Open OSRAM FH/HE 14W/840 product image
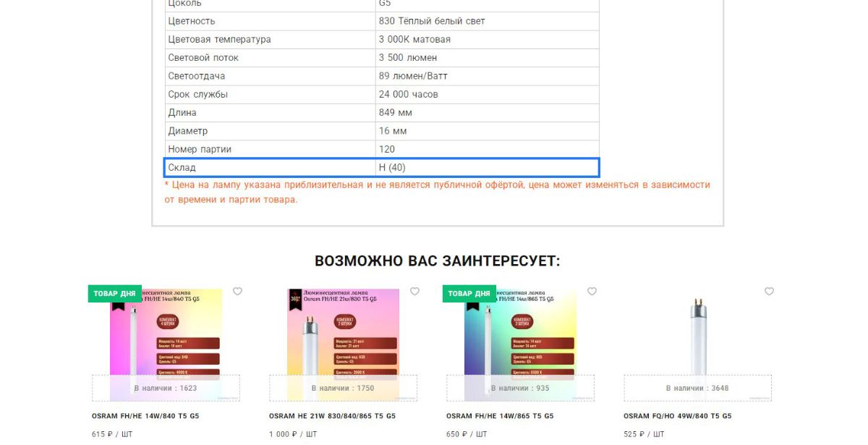Screen dimensions: 868x445 point(166,345)
